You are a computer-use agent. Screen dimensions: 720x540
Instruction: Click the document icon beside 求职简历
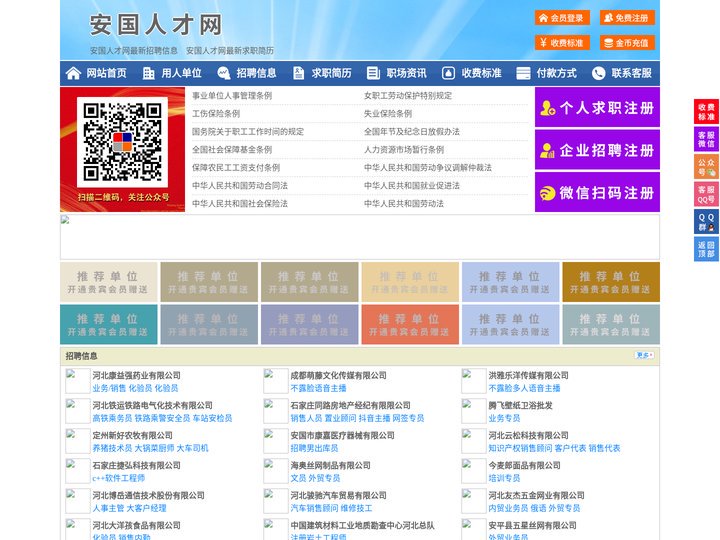tap(298, 73)
